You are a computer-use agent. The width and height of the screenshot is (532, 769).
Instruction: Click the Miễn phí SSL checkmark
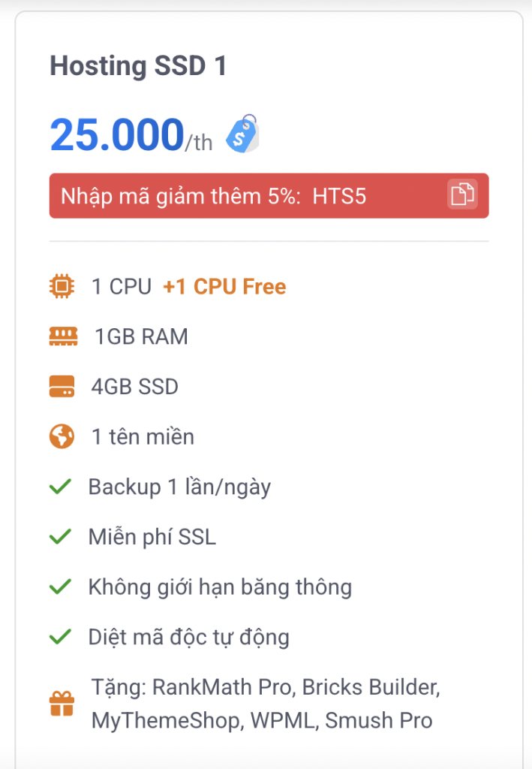[59, 537]
